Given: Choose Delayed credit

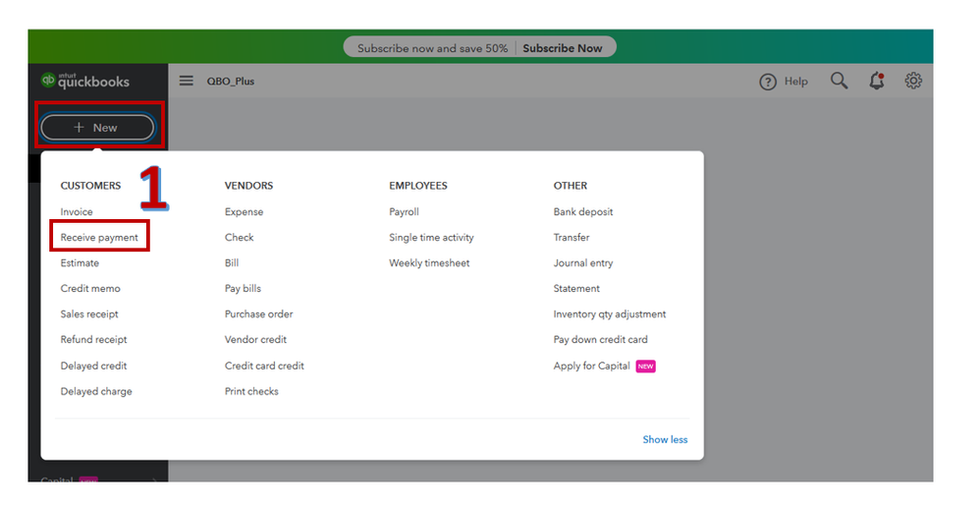Looking at the screenshot, I should point(93,366).
